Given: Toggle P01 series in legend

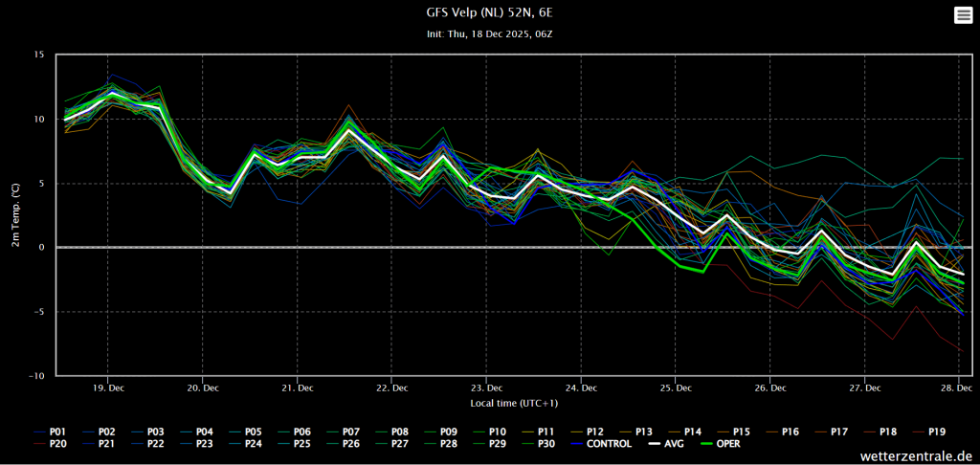Looking at the screenshot, I should click(x=49, y=432).
